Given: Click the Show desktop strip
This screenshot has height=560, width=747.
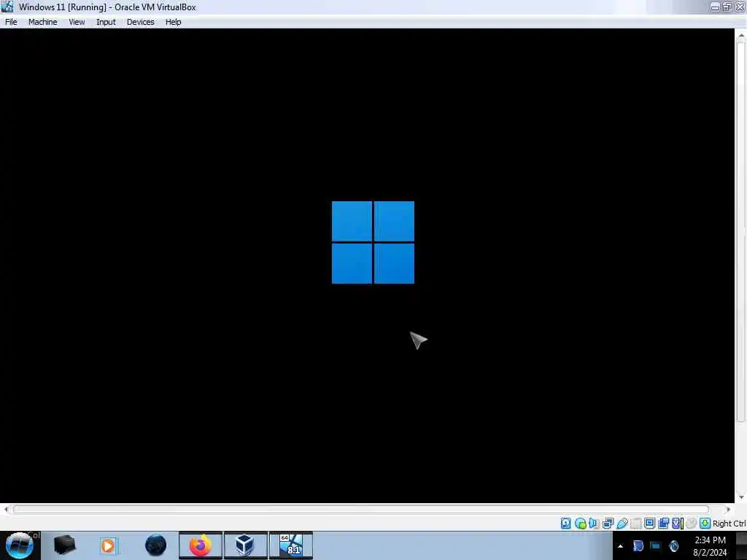Looking at the screenshot, I should (742, 545).
